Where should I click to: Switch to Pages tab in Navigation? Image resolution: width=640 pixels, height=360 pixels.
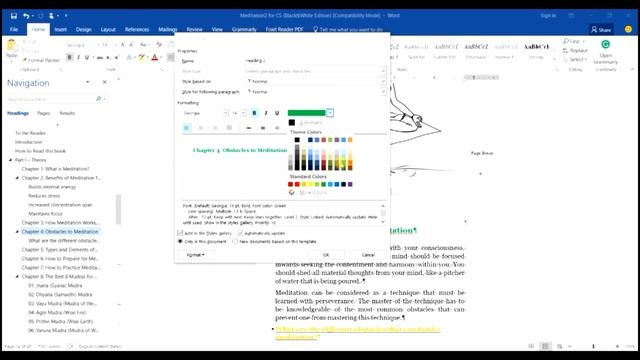44,113
